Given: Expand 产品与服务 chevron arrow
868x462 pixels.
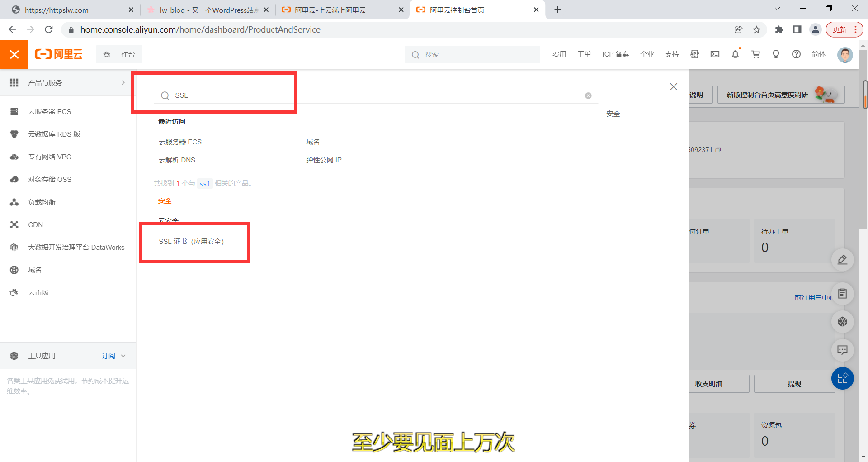Looking at the screenshot, I should pyautogui.click(x=123, y=82).
